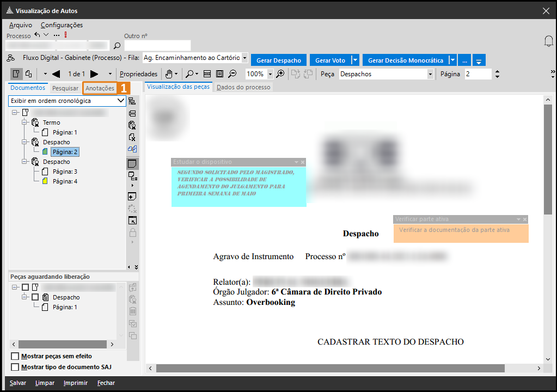Click Imprimir in the bottom bar
Image resolution: width=557 pixels, height=392 pixels.
(x=76, y=383)
